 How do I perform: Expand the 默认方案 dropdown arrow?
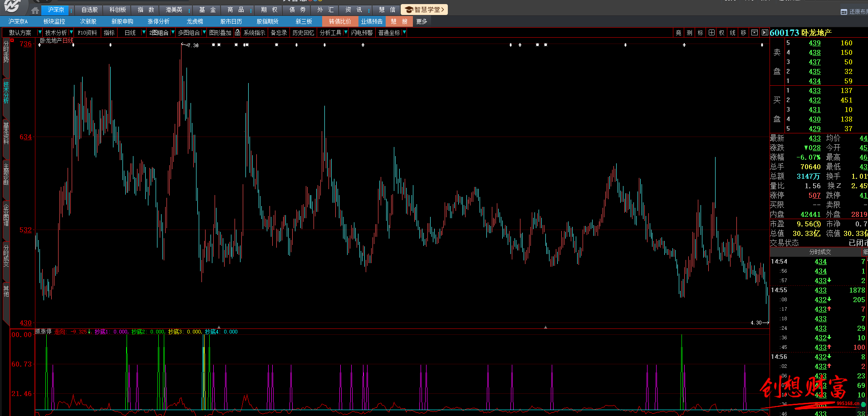[x=39, y=32]
